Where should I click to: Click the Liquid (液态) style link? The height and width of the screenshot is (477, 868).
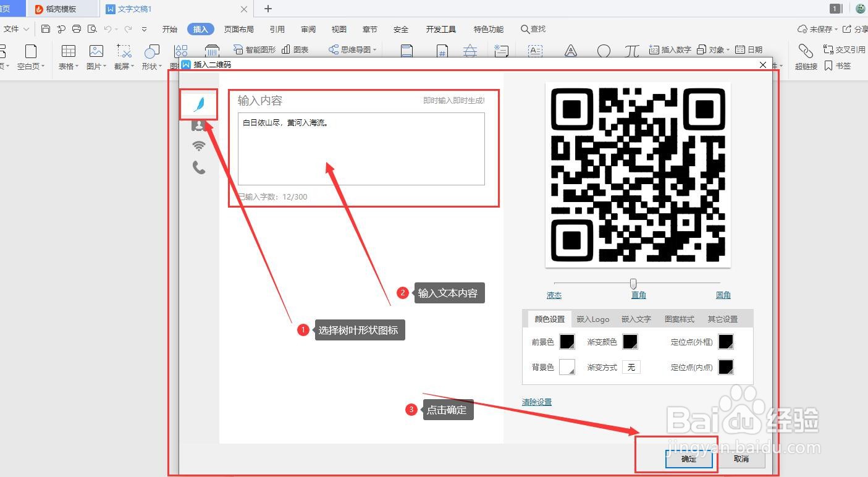(554, 295)
